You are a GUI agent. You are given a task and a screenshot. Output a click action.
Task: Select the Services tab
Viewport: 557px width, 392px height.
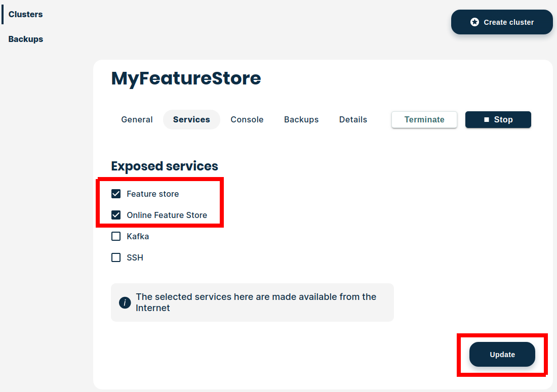tap(191, 120)
